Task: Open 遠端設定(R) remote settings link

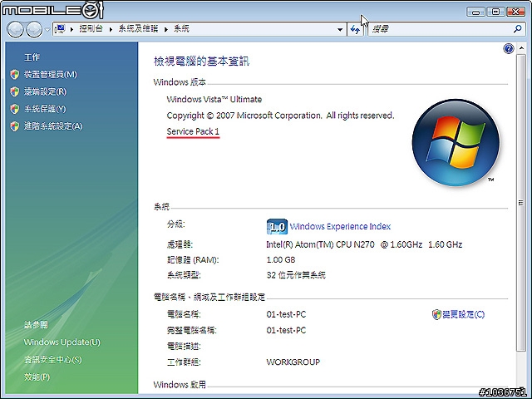Action: [45, 91]
